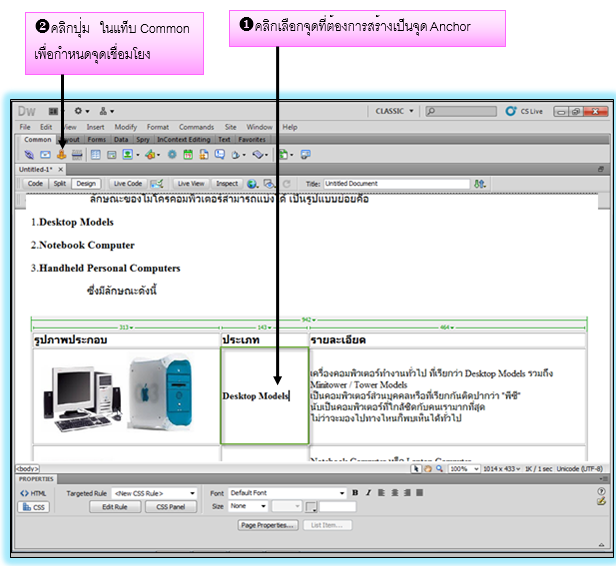Switch to Code view

point(35,183)
